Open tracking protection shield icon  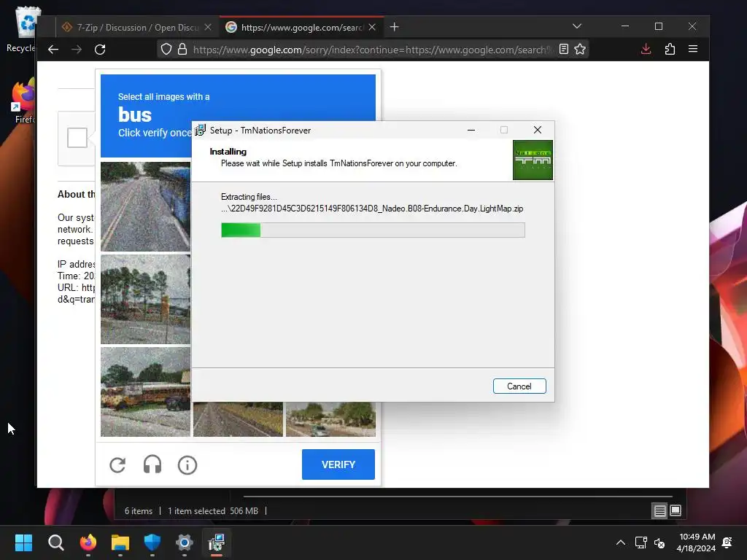click(166, 49)
